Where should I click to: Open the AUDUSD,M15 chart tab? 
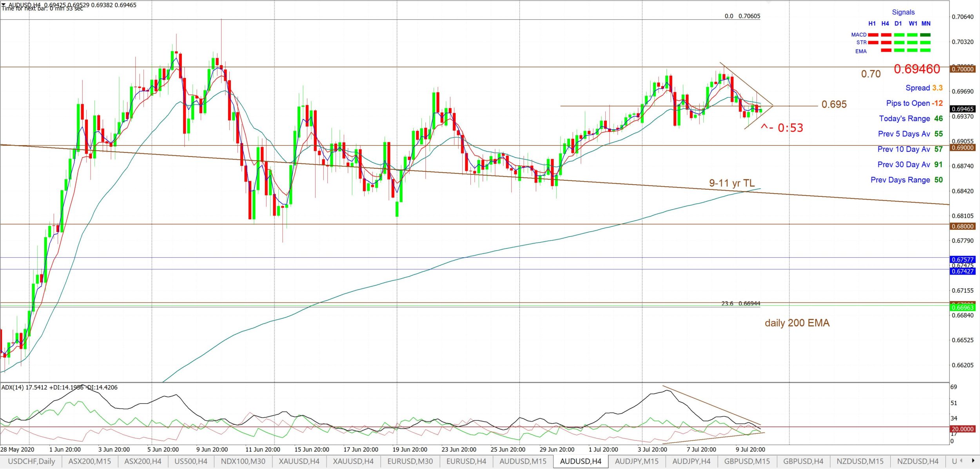[523, 461]
